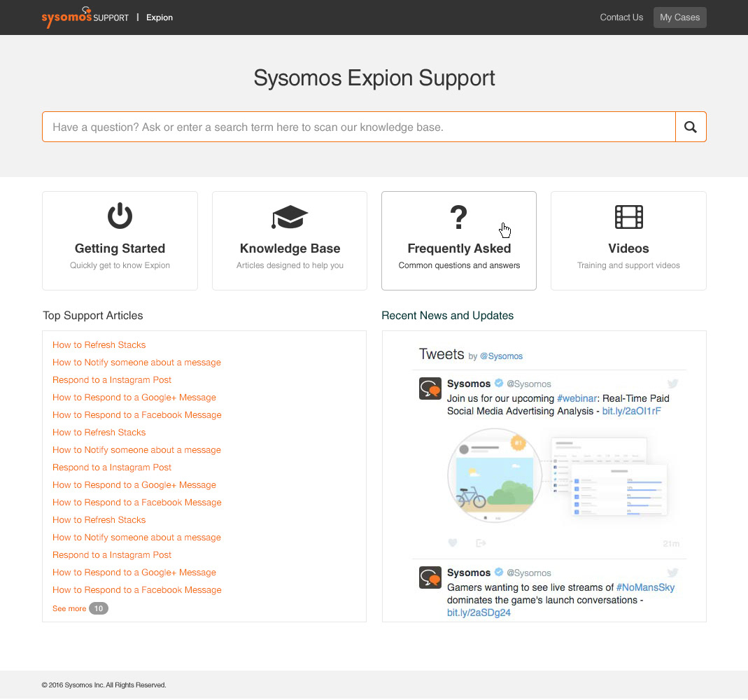Click the Twitter bird icon on the webinar tweet

pyautogui.click(x=672, y=384)
